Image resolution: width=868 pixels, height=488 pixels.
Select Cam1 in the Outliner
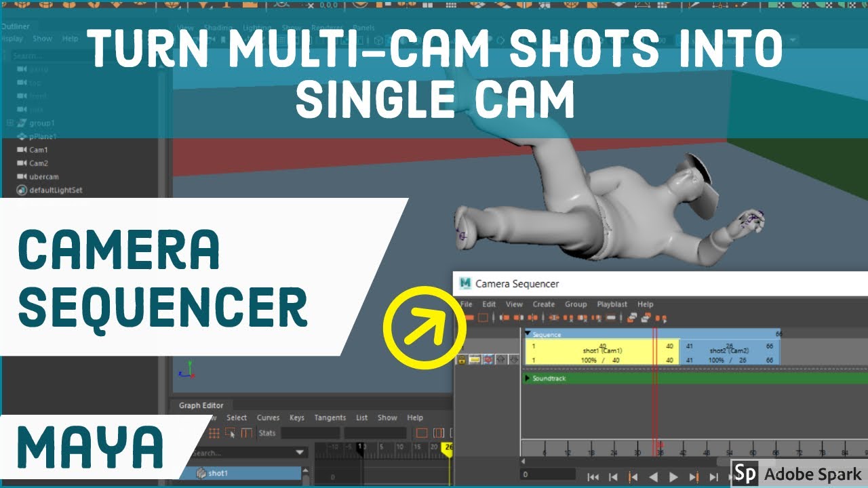pyautogui.click(x=39, y=150)
